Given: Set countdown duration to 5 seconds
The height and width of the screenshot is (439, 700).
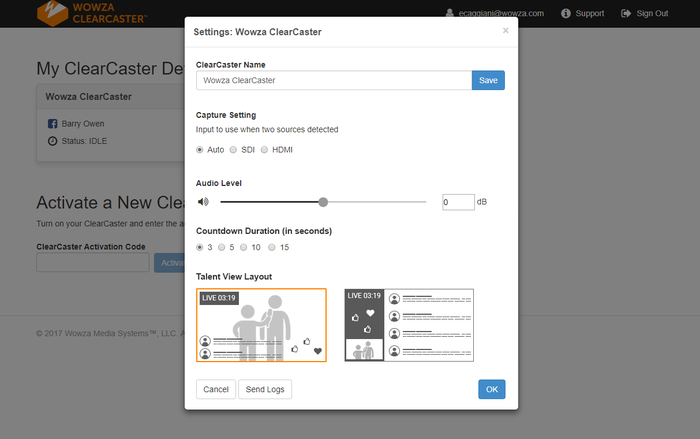Looking at the screenshot, I should click(x=222, y=247).
